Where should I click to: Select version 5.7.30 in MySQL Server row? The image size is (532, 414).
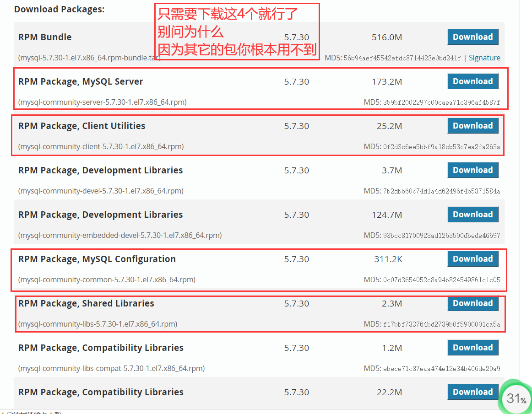297,82
